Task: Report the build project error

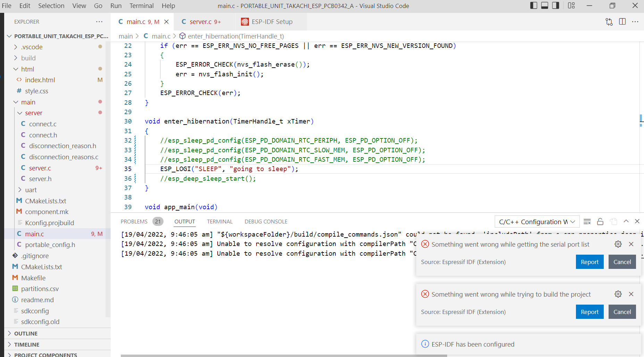Action: (589, 312)
